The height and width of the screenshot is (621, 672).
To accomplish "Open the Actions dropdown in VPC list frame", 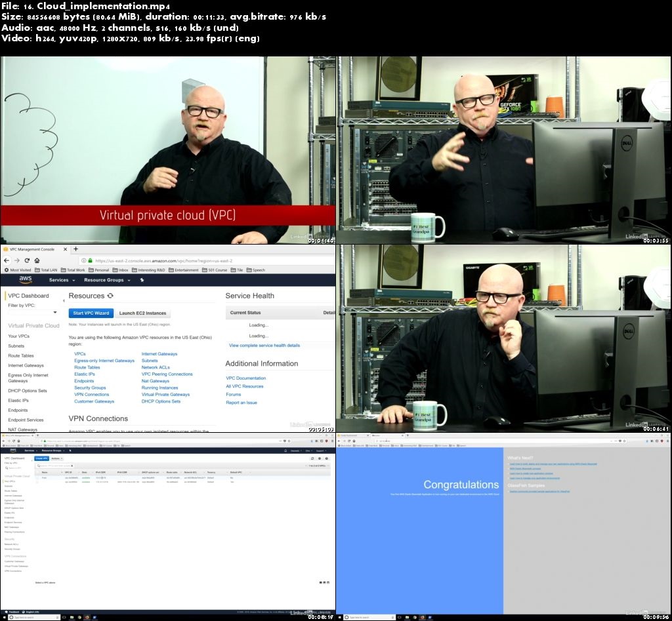I will pos(57,458).
